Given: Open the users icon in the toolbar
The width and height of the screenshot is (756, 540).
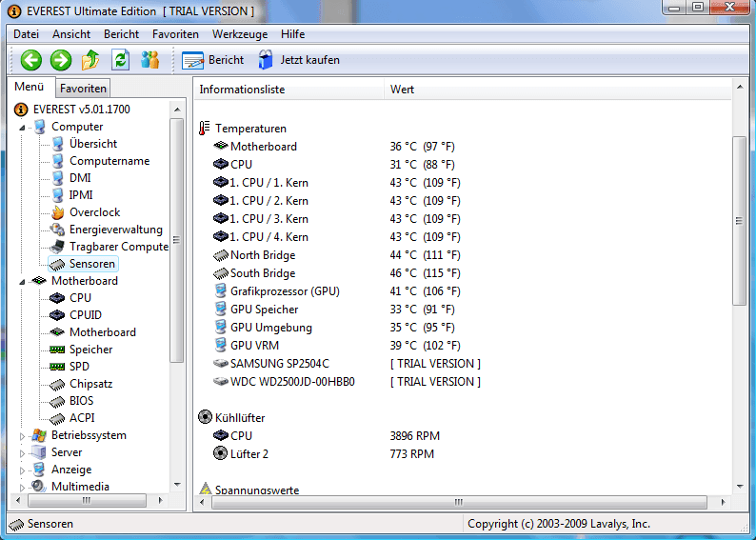Looking at the screenshot, I should click(x=149, y=60).
